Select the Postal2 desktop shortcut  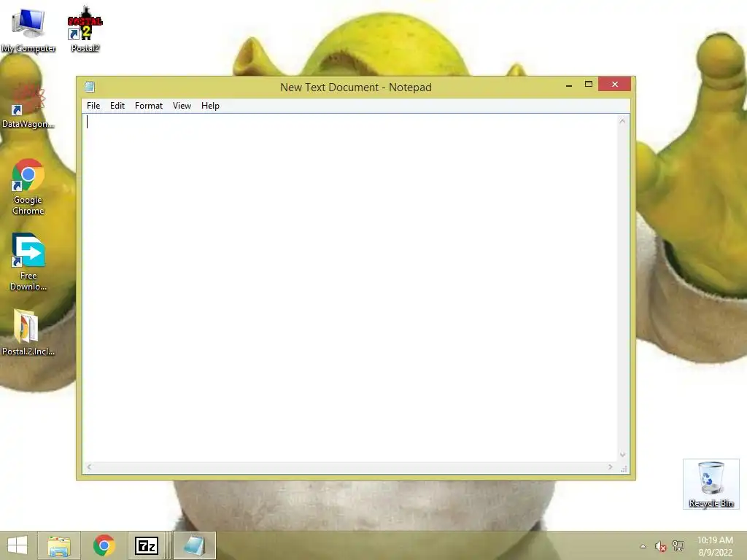tap(85, 29)
